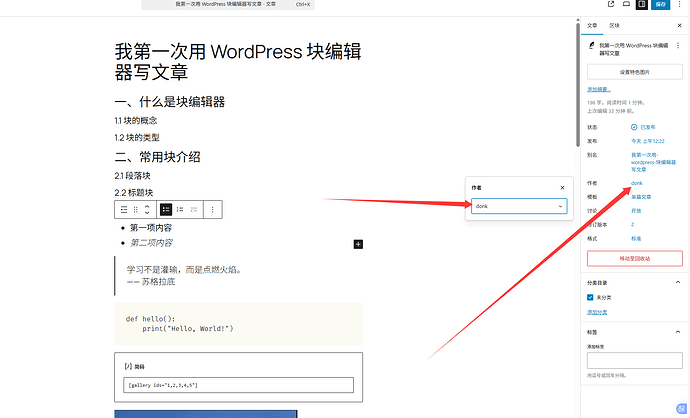Uncheck the 未分类 category checkbox

click(590, 297)
